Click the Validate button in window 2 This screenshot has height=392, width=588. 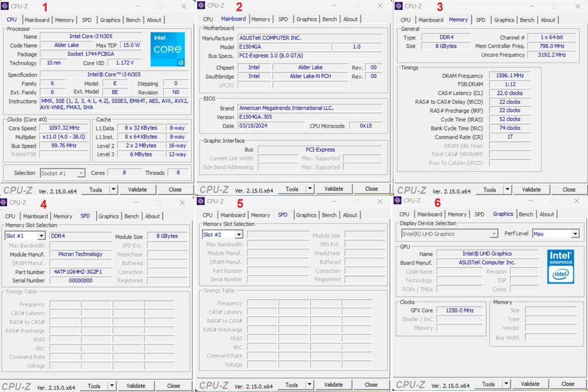pyautogui.click(x=334, y=189)
